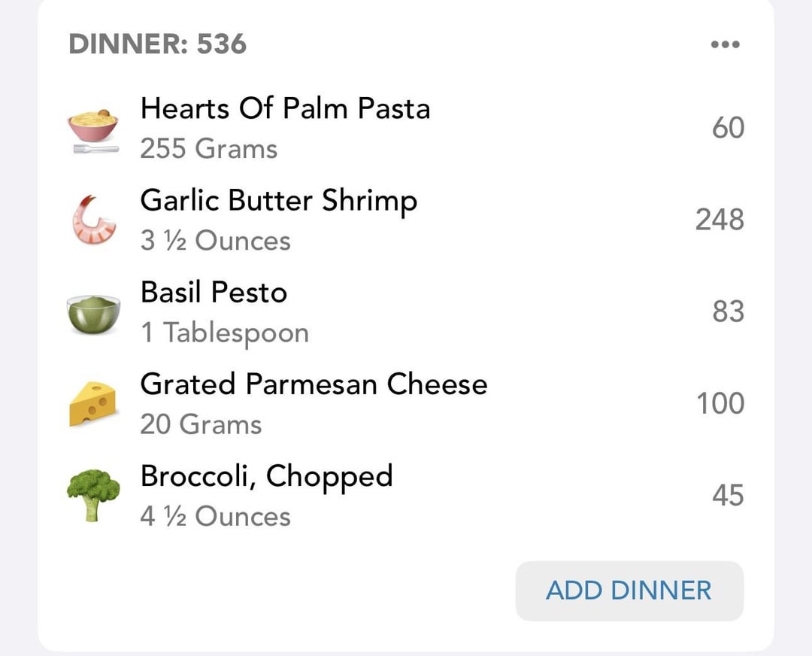This screenshot has width=812, height=656.
Task: Tap the 255 Grams serving size
Action: tap(209, 149)
